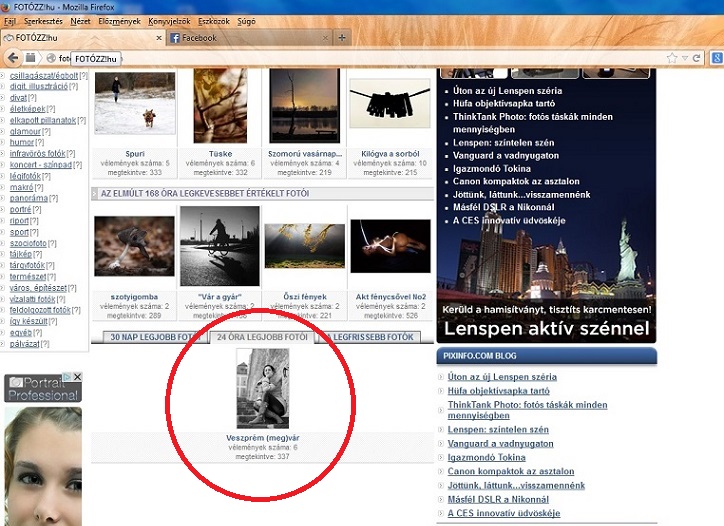Screen dimensions: 724x526
Task: Open the Akt fénycsővel No2 thumbnail
Action: coord(391,246)
